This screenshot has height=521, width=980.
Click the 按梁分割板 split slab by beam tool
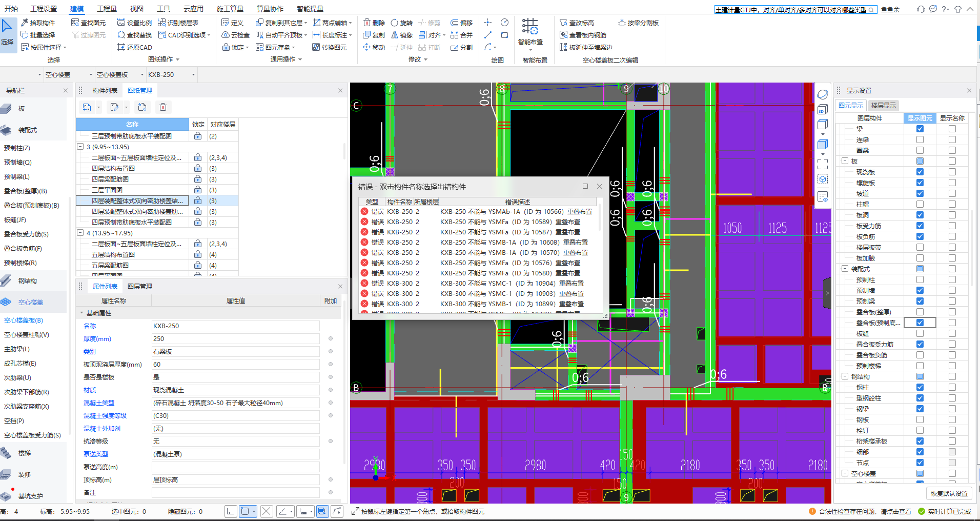click(638, 23)
